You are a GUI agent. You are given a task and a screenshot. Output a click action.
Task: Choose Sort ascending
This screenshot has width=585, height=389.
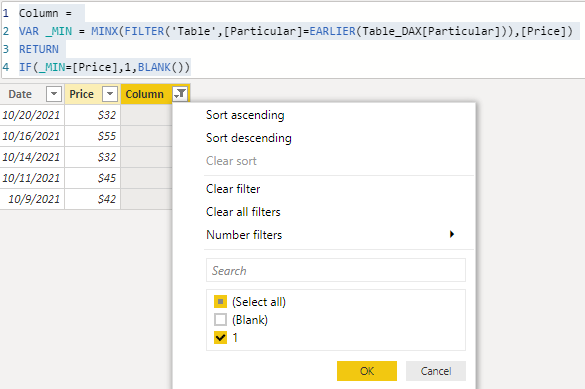[245, 115]
